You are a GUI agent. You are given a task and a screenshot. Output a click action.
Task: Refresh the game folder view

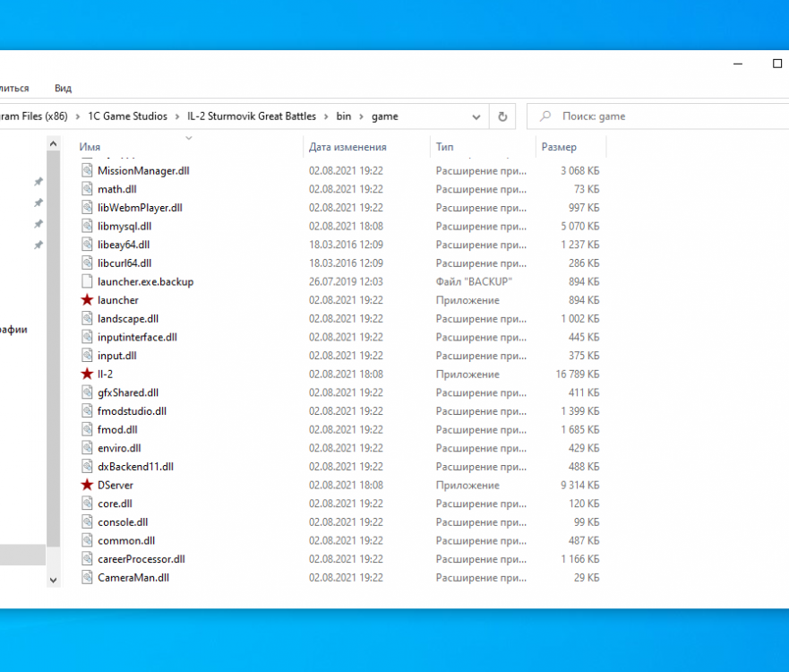click(x=502, y=116)
